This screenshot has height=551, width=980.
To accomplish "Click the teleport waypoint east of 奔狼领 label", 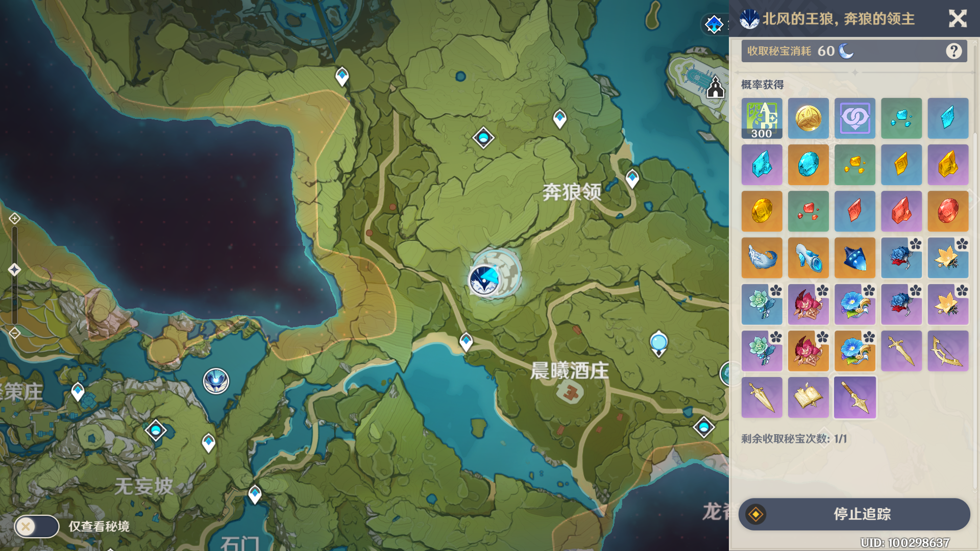I will [632, 179].
